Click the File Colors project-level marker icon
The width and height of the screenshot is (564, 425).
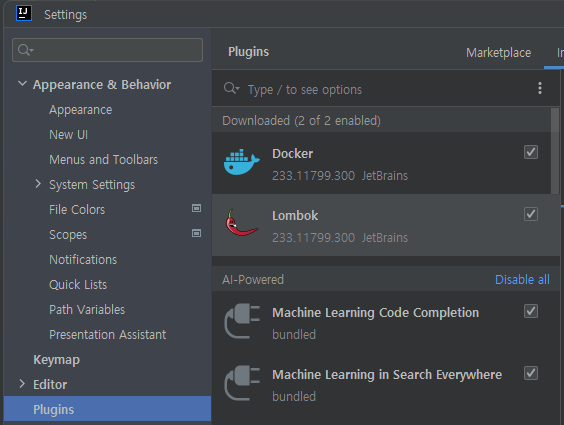[x=196, y=208]
